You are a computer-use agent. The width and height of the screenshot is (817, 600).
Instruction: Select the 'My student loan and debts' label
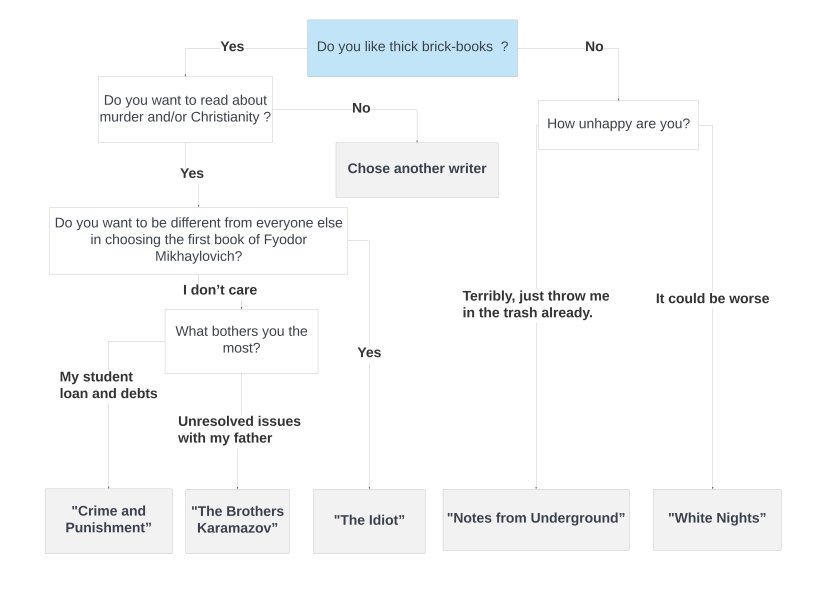tap(108, 385)
